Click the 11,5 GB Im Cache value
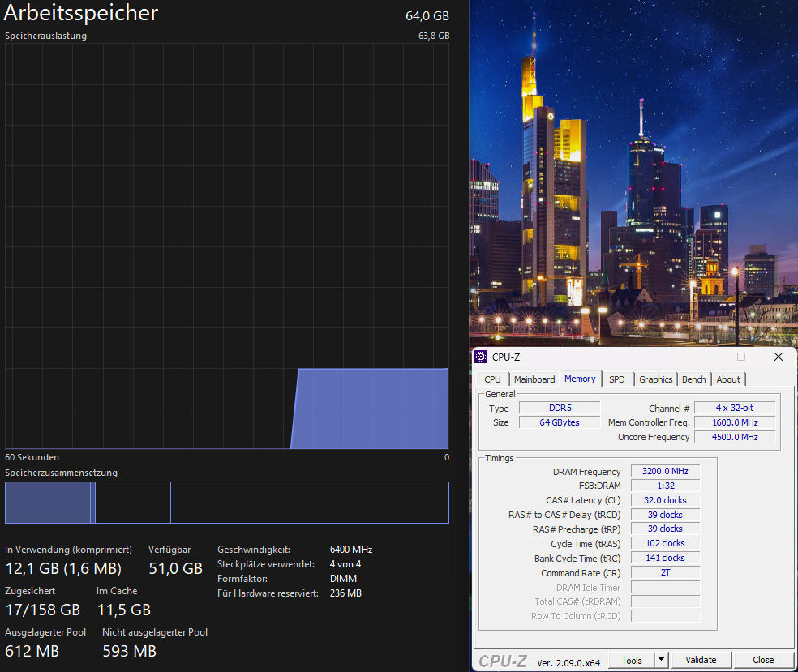Screen dimensions: 798x672 tap(123, 610)
